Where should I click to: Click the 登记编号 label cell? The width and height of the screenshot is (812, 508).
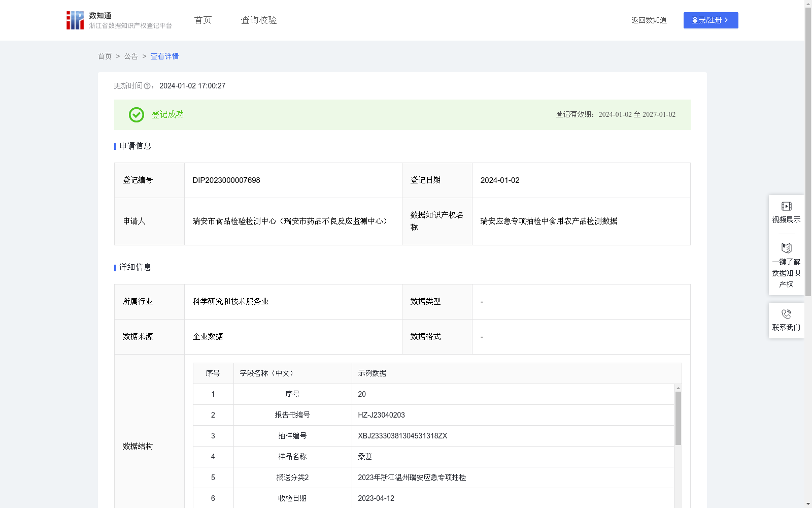[149, 180]
